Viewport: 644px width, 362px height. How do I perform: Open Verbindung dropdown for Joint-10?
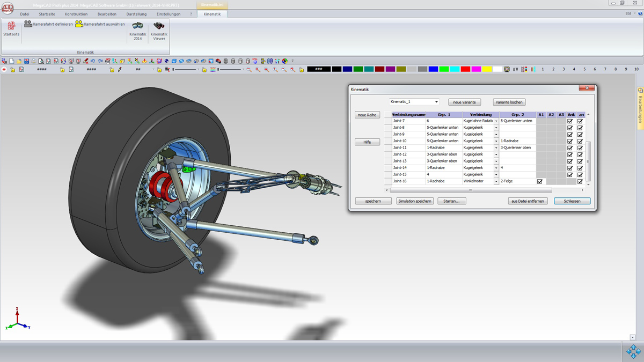point(496,141)
